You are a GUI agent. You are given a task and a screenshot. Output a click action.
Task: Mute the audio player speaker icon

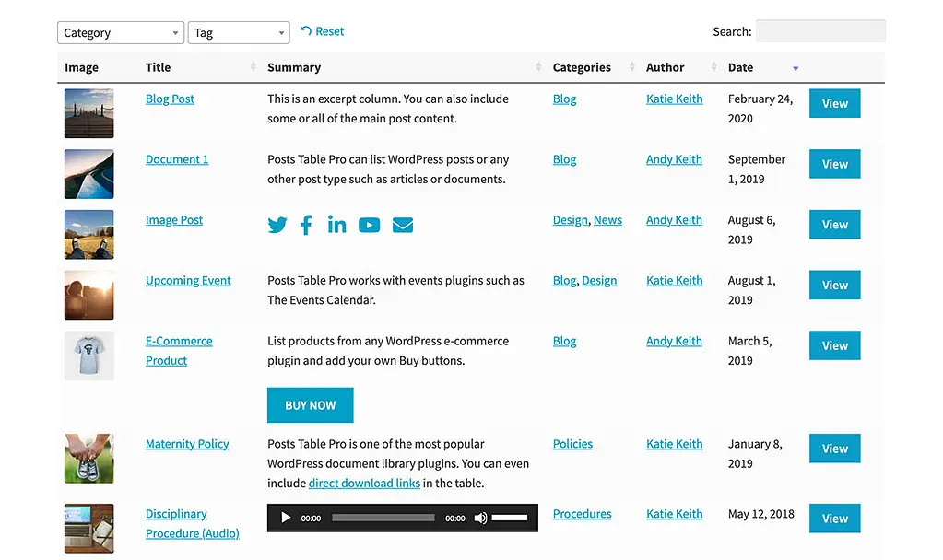point(480,518)
